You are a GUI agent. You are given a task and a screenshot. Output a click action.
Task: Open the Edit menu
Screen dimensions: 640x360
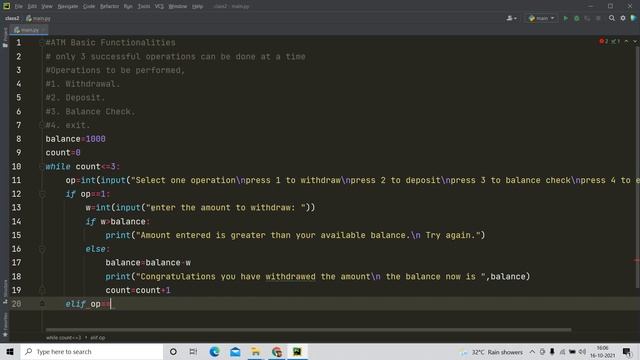[32, 7]
